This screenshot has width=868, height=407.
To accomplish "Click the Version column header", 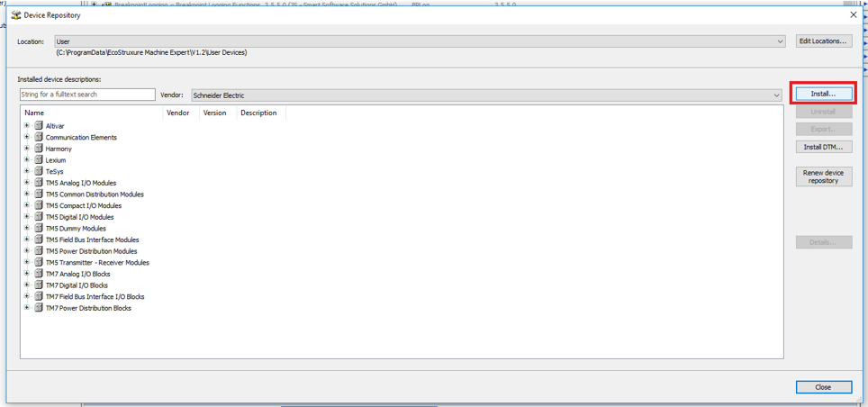I will (216, 113).
